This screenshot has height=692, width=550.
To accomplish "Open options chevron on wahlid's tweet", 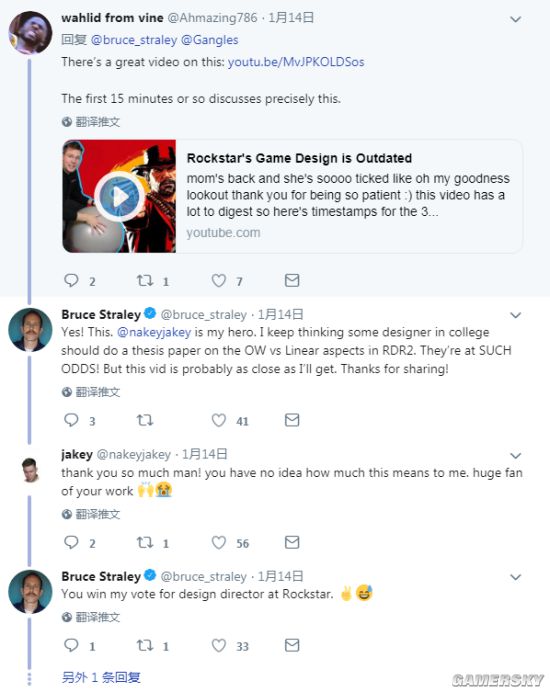I will 516,19.
